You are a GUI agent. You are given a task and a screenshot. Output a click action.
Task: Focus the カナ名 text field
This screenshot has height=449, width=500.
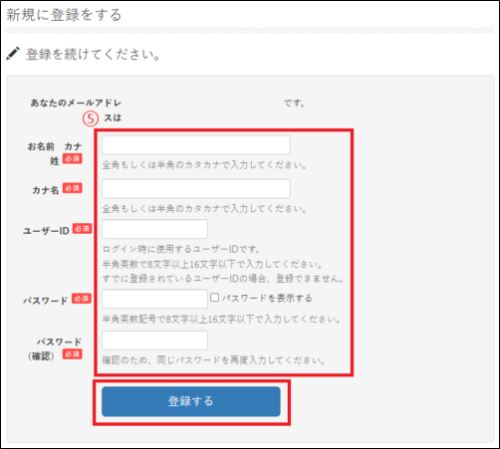[x=196, y=188]
